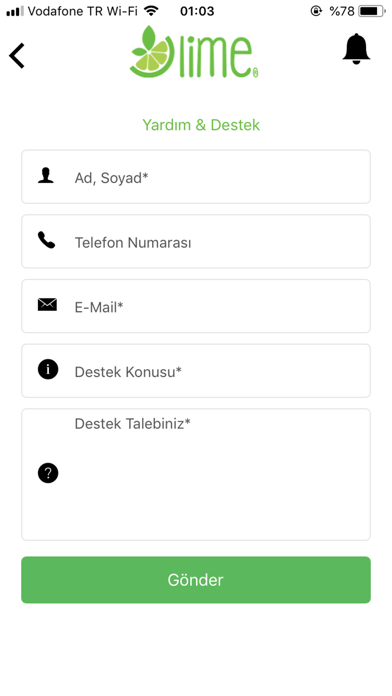The height and width of the screenshot is (696, 392).
Task: Tap the phone handset icon
Action: pyautogui.click(x=46, y=240)
